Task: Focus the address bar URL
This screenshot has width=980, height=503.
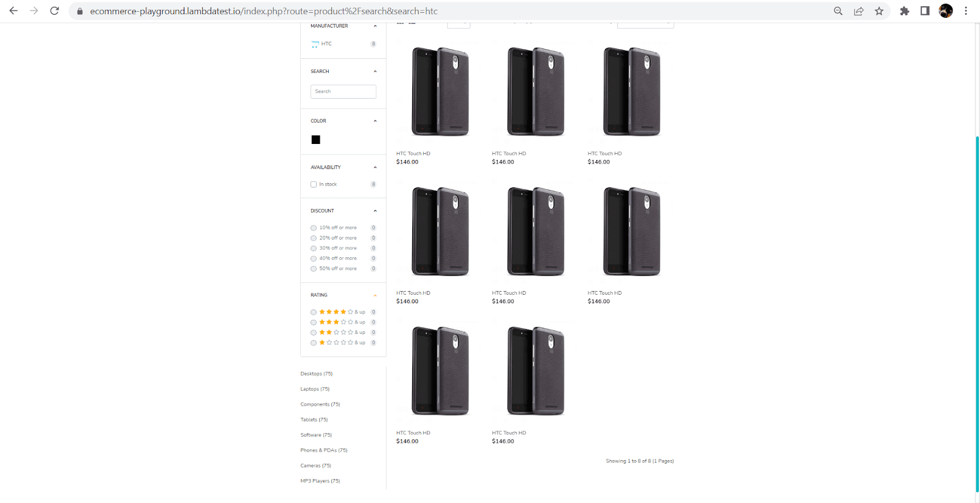Action: [x=263, y=11]
